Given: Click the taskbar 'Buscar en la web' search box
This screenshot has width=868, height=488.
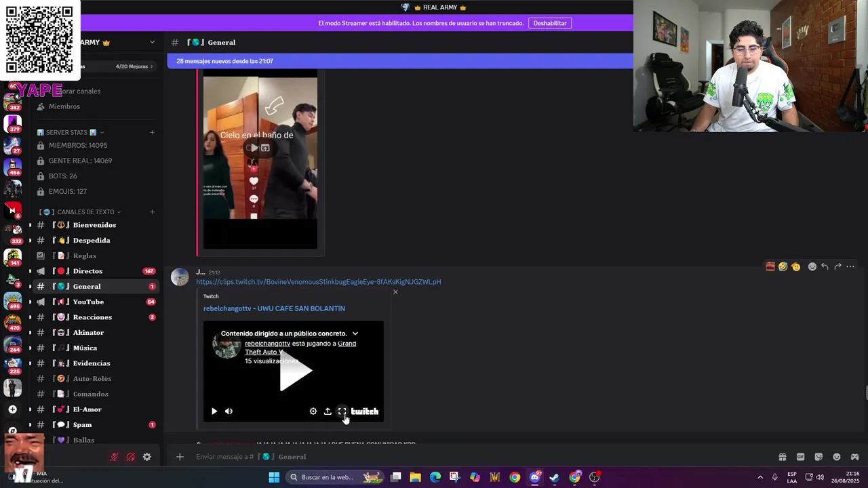Looking at the screenshot, I should pyautogui.click(x=336, y=477).
